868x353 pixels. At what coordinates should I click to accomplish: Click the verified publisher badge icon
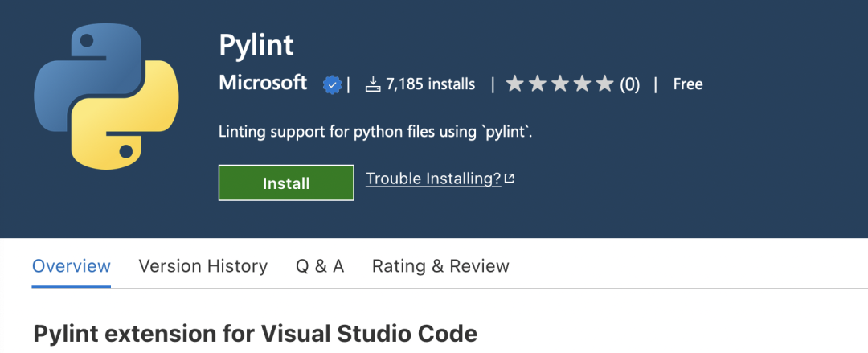tap(333, 84)
